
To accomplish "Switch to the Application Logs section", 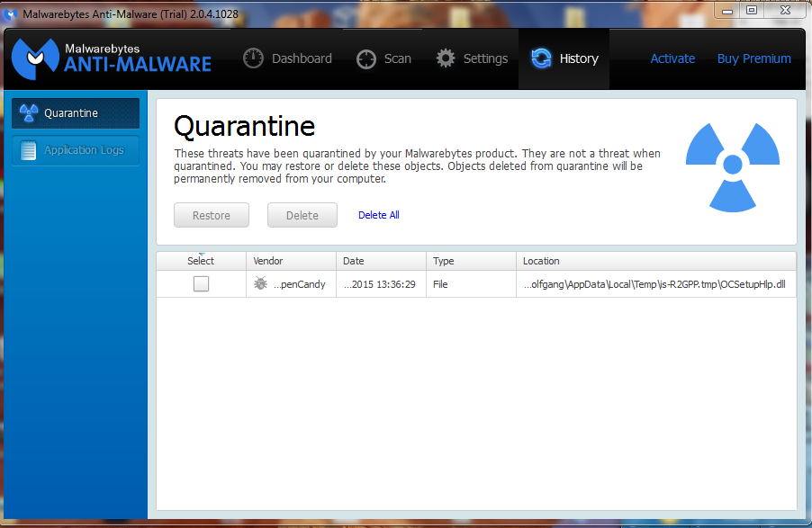I will coord(76,150).
